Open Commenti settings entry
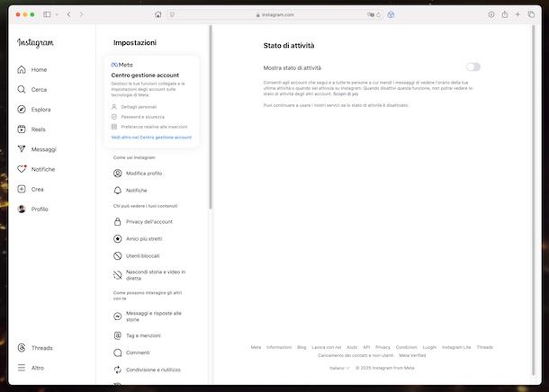This screenshot has width=549, height=392. [131, 352]
